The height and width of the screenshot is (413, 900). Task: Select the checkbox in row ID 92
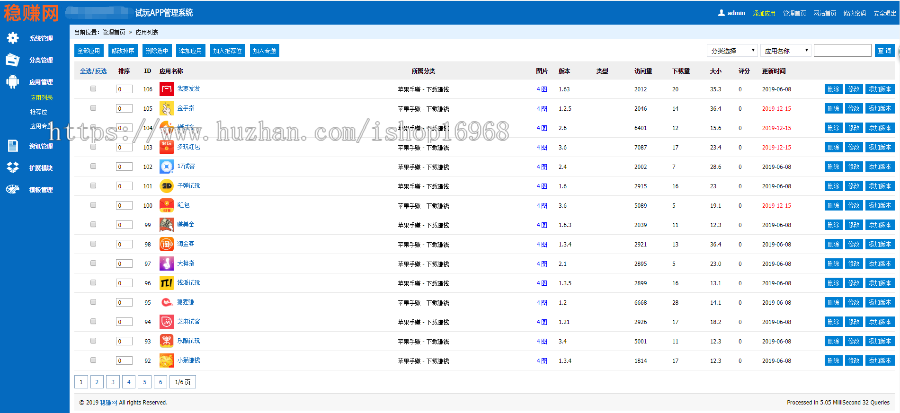(x=93, y=360)
